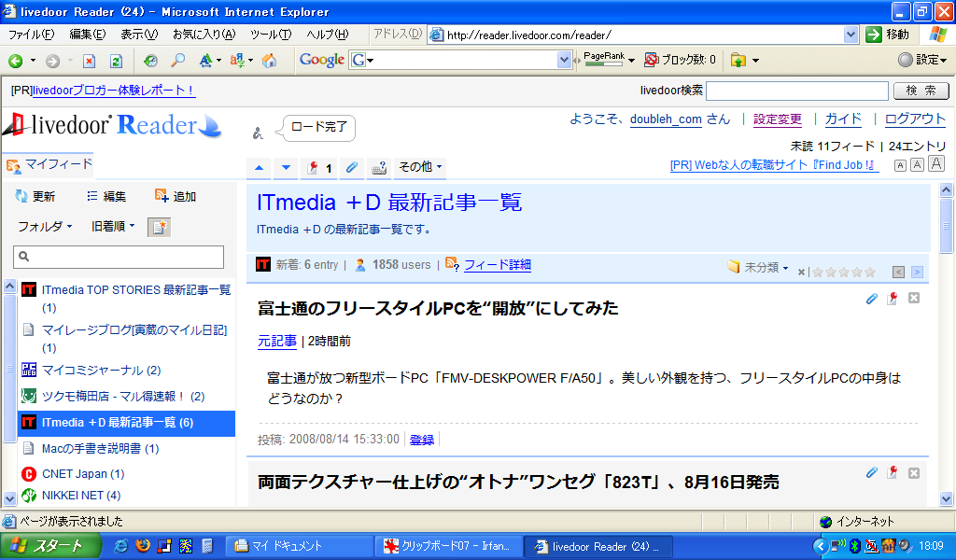The image size is (956, 560).
Task: Close the 富士通のフリースタイルPC article
Action: pyautogui.click(x=913, y=298)
